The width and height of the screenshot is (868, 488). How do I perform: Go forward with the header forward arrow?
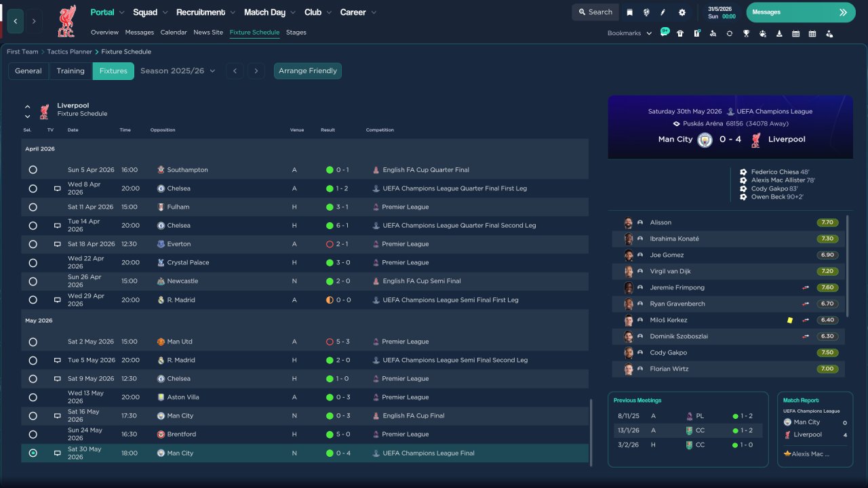tap(34, 21)
